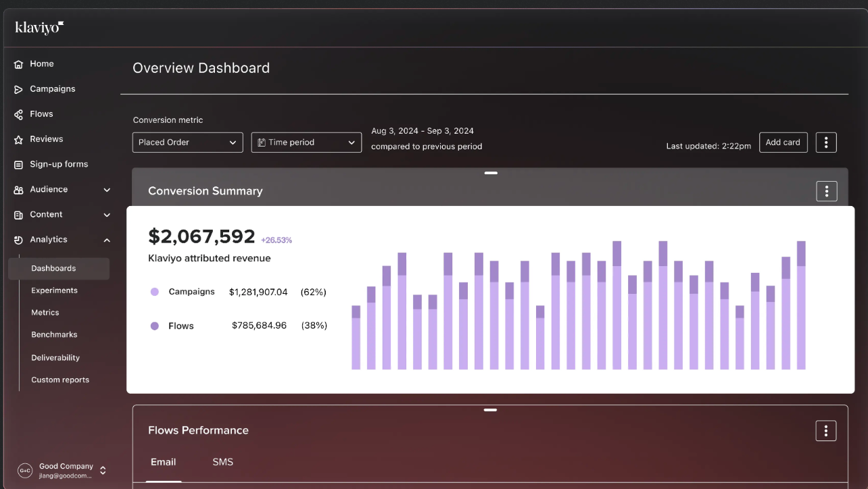This screenshot has width=868, height=489.
Task: Open Conversion Summary card options menu
Action: pos(826,191)
